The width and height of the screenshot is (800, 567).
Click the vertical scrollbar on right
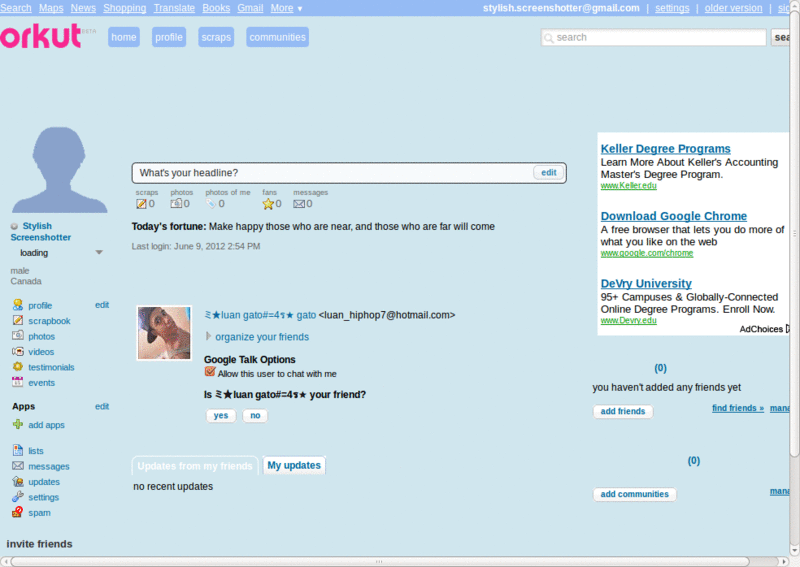pos(794,232)
